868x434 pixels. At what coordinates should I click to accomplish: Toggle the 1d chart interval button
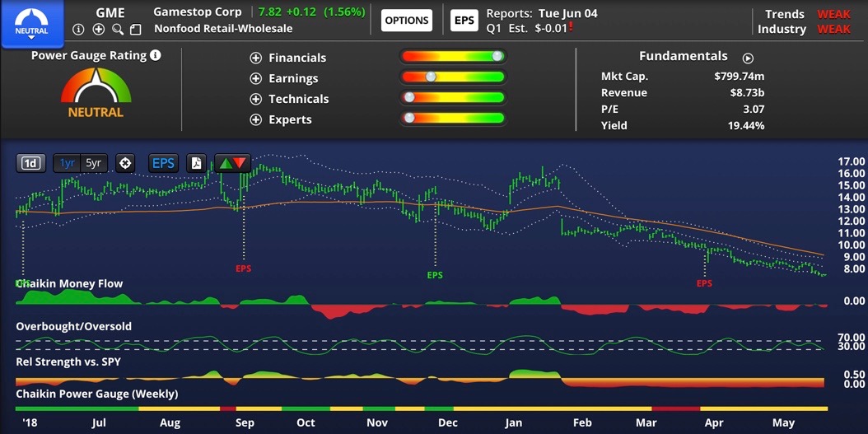30,163
